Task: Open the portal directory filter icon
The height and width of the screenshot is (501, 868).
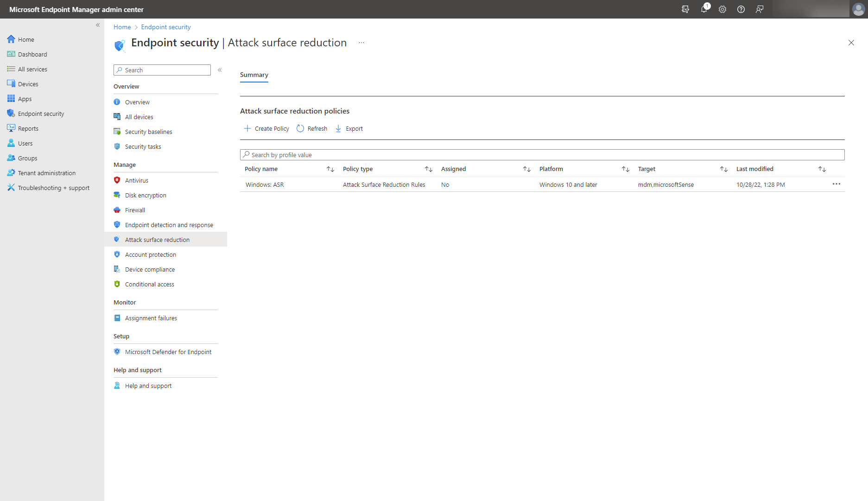Action: [685, 9]
